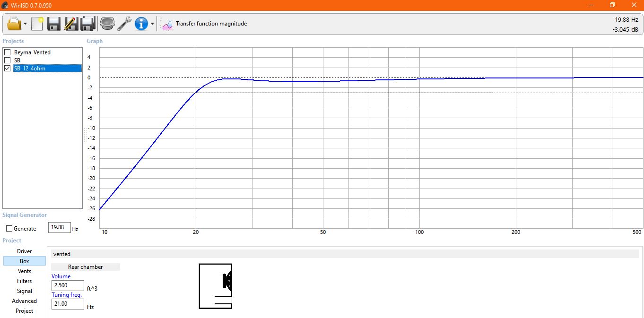
Task: Expand the dropdown arrow next to info icon
Action: (152, 24)
